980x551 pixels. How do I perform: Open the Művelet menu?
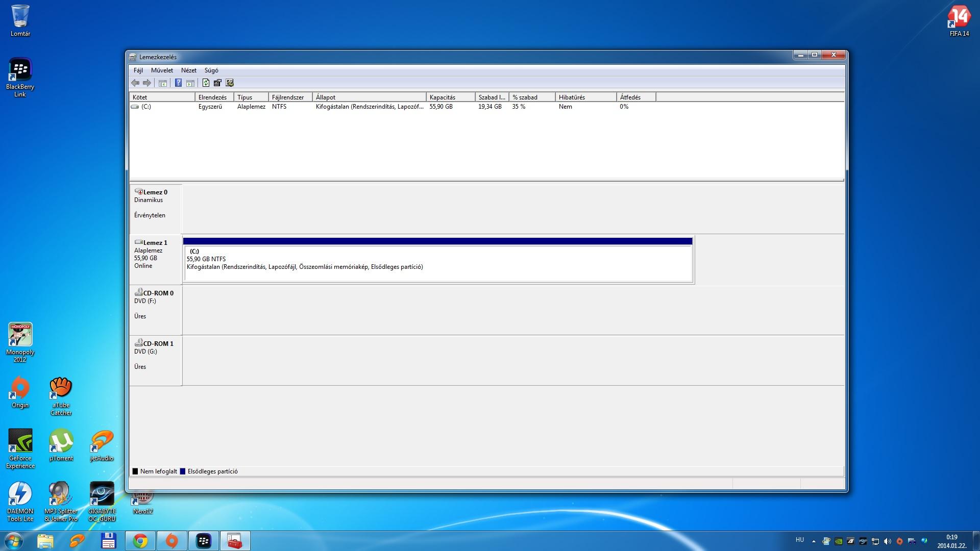point(162,70)
